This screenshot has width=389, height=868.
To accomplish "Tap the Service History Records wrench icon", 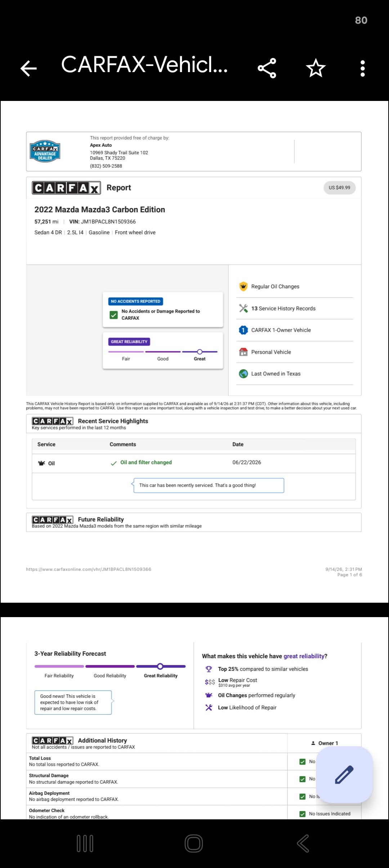I will pos(243,308).
